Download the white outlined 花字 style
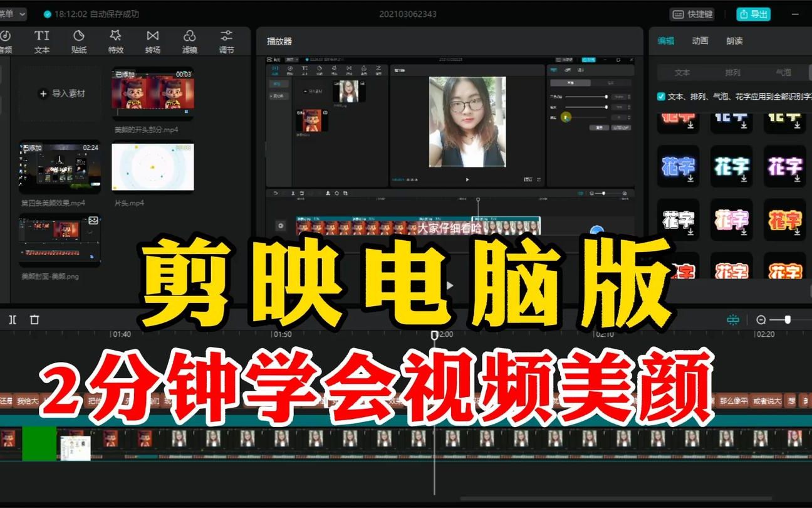 click(x=690, y=232)
